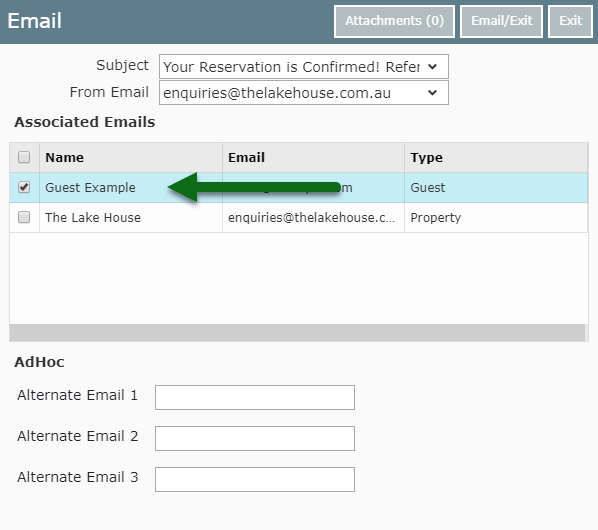Expand the From Email dropdown arrow

[432, 93]
